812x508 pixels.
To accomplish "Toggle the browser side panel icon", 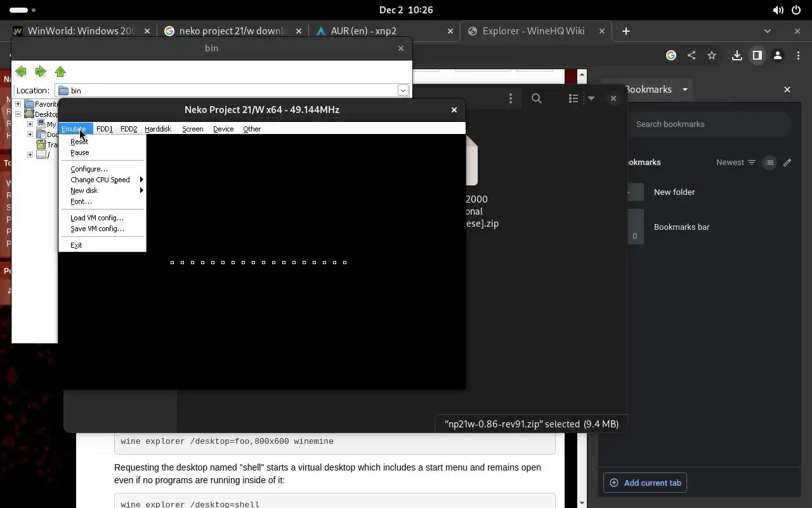I will pyautogui.click(x=757, y=56).
